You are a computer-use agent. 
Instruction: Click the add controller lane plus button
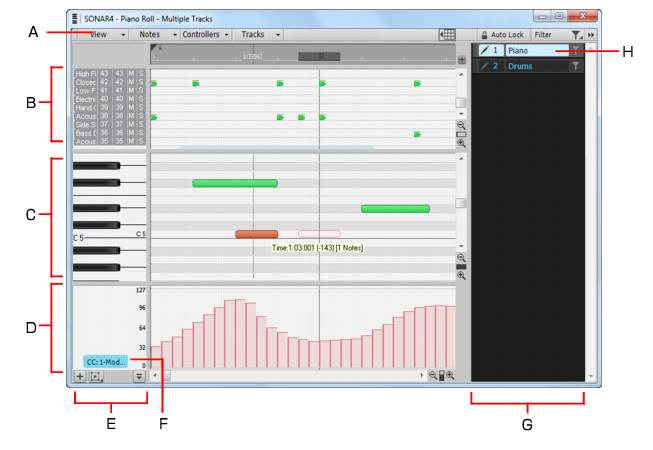80,377
